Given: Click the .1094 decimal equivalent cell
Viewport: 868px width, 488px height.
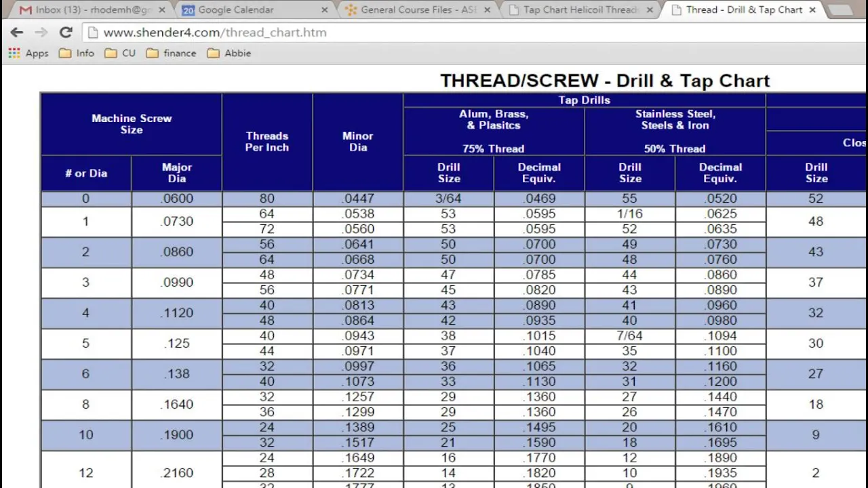Looking at the screenshot, I should coord(720,336).
